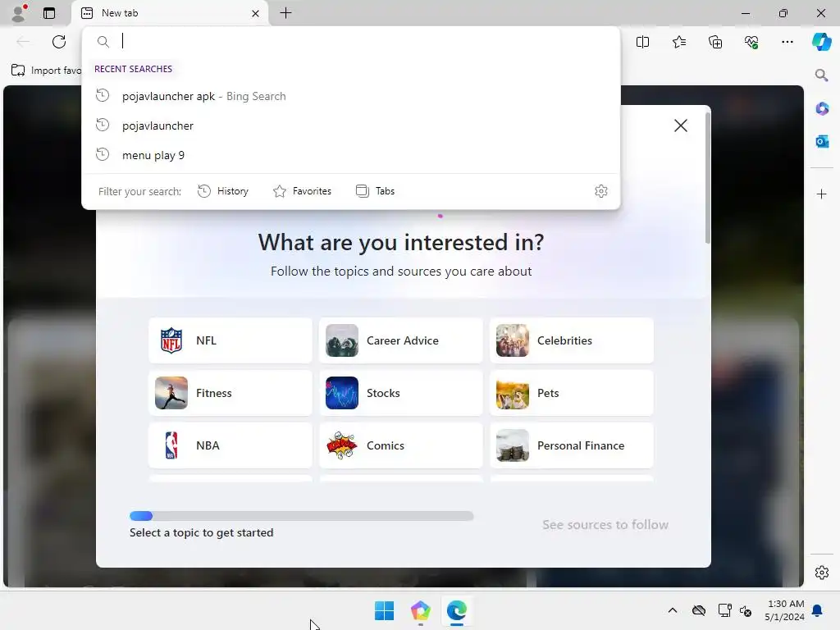
Task: Select the Pets topic card
Action: click(572, 393)
